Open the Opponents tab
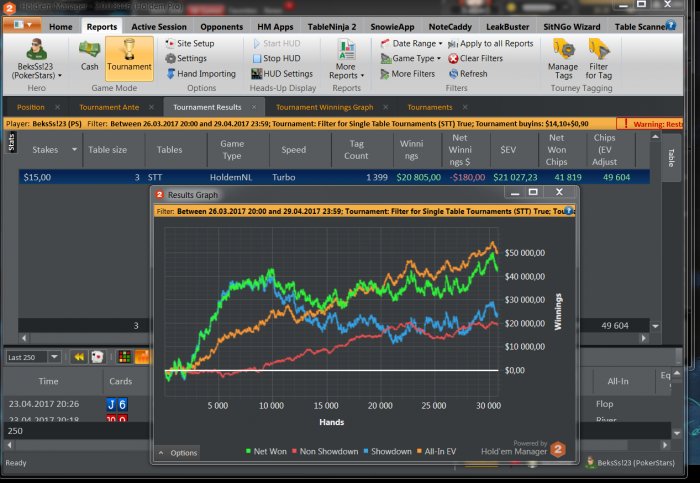 point(221,27)
